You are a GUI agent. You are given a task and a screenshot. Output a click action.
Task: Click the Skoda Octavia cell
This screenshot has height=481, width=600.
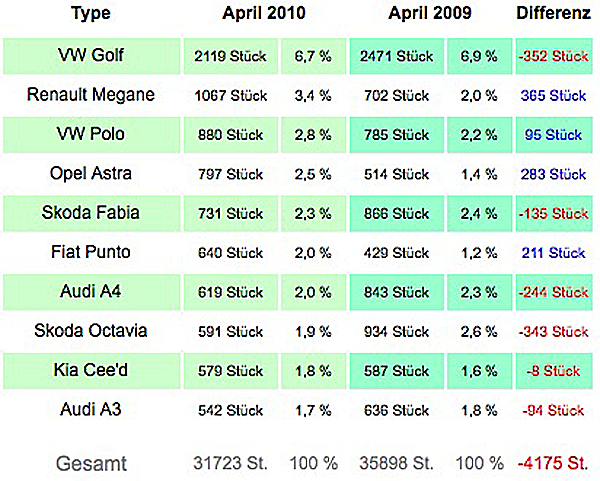tap(91, 331)
